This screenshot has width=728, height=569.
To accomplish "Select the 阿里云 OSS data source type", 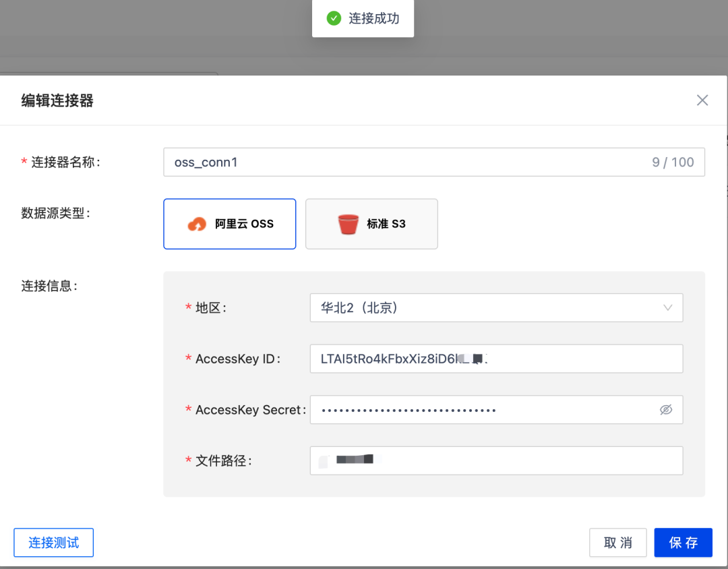I will [229, 224].
